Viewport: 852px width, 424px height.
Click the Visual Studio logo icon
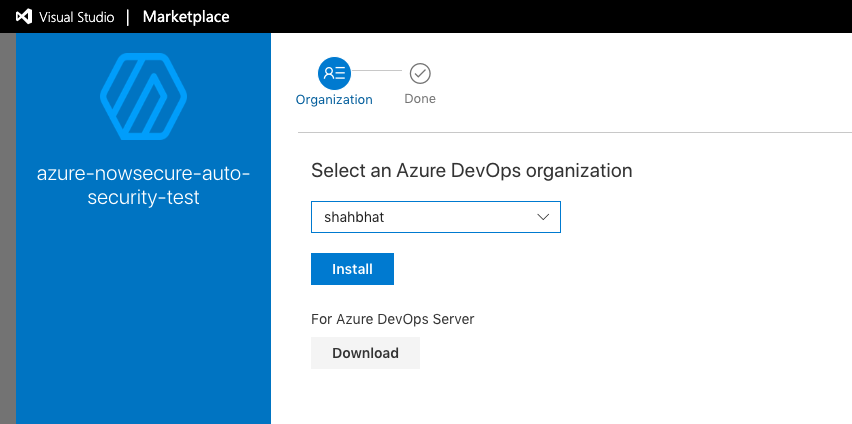24,17
